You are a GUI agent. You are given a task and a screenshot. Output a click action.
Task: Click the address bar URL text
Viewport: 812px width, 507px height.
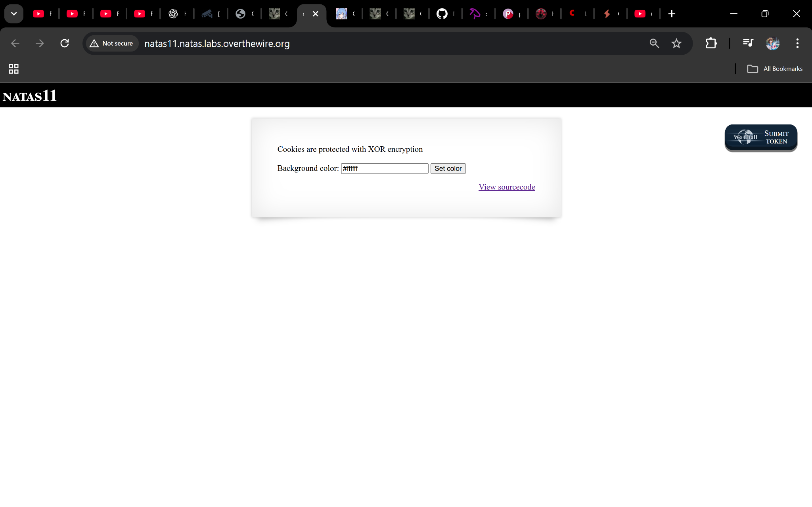[217, 44]
